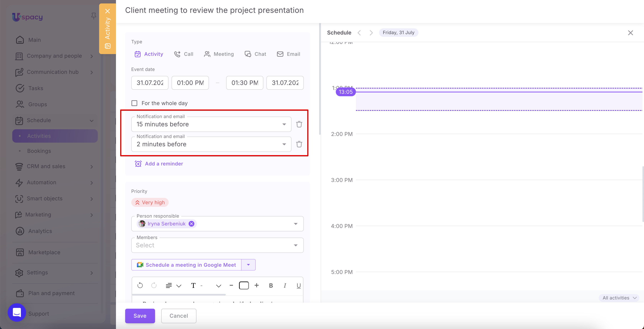Go to previous day in Schedule
Image resolution: width=644 pixels, height=329 pixels.
coord(359,33)
